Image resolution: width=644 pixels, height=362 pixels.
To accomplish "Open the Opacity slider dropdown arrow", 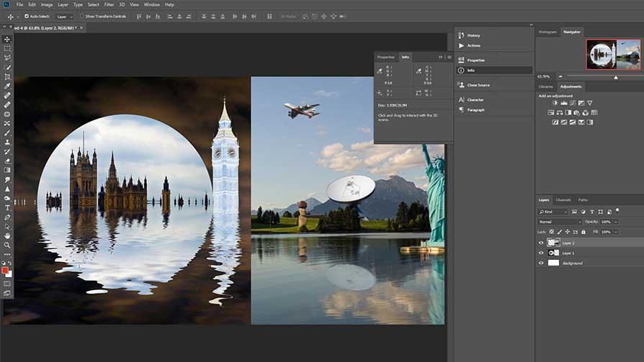I will pos(616,222).
